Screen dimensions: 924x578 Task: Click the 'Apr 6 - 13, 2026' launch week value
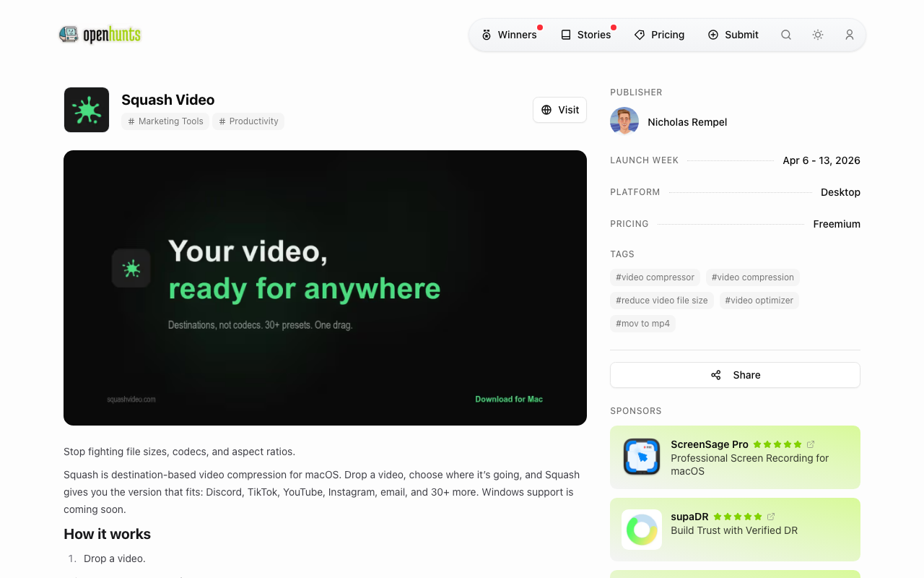821,160
